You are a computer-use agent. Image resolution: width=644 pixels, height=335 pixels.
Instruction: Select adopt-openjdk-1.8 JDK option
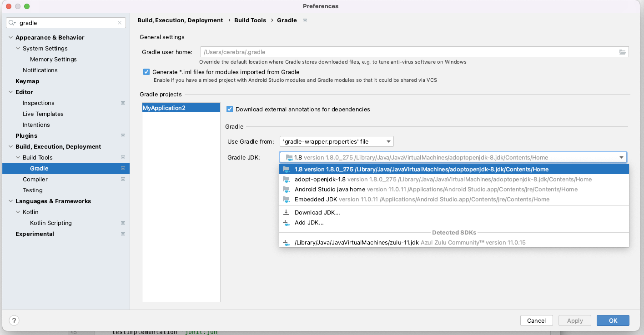(454, 179)
